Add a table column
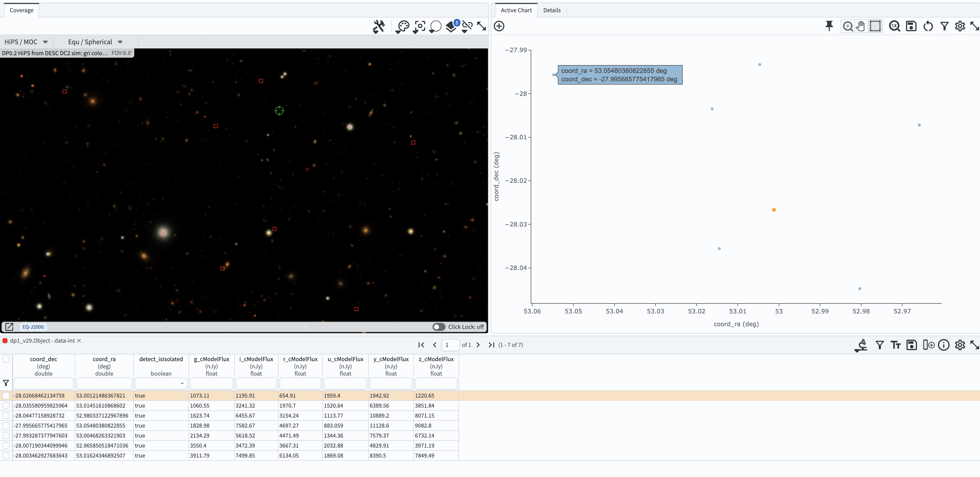This screenshot has height=477, width=980. pos(928,345)
